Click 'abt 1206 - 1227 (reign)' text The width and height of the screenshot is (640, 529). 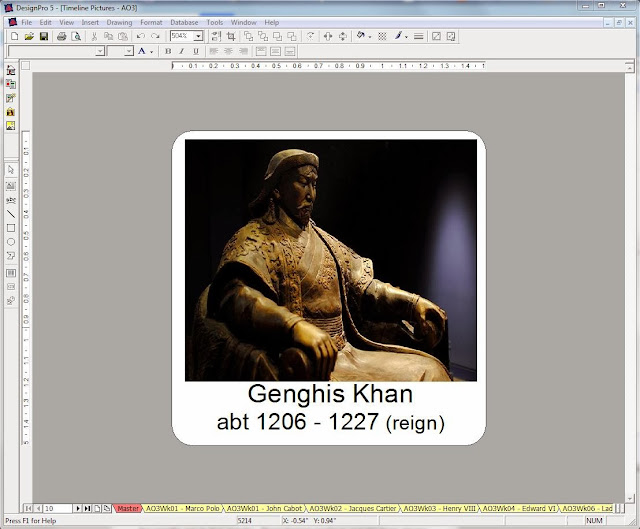(330, 422)
